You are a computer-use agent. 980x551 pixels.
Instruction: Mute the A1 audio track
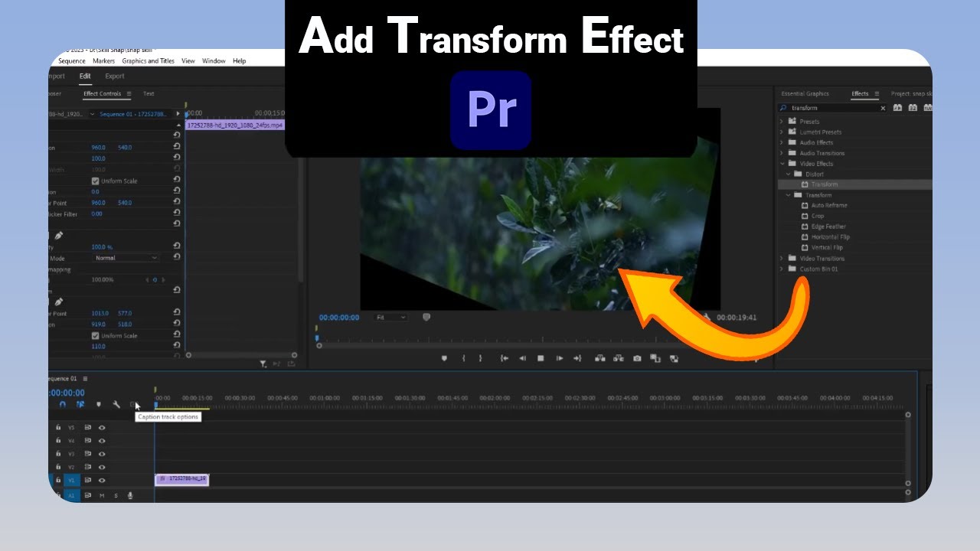coord(102,496)
